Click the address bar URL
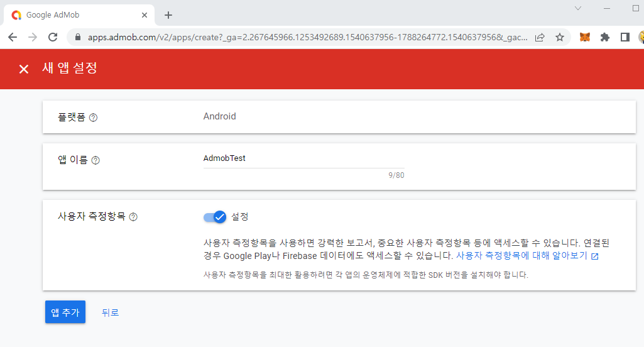Viewport: 644px width, 347px height. [307, 38]
